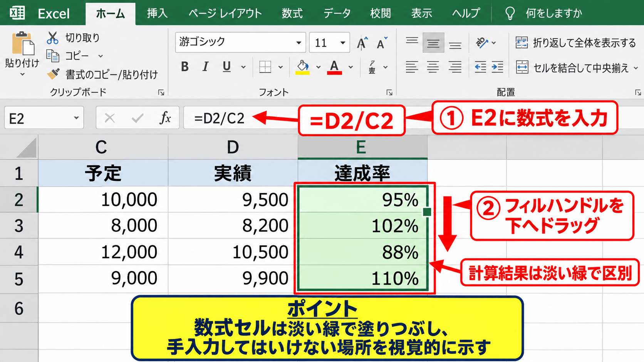Click the Cut (切り取り) scissors icon
Screen dimensions: 644x362
click(52, 38)
